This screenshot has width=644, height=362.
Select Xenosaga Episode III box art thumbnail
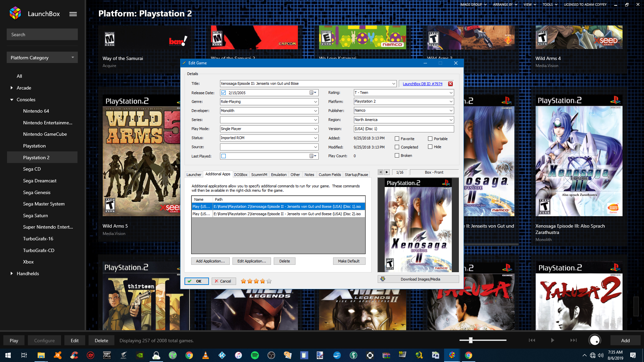click(579, 156)
